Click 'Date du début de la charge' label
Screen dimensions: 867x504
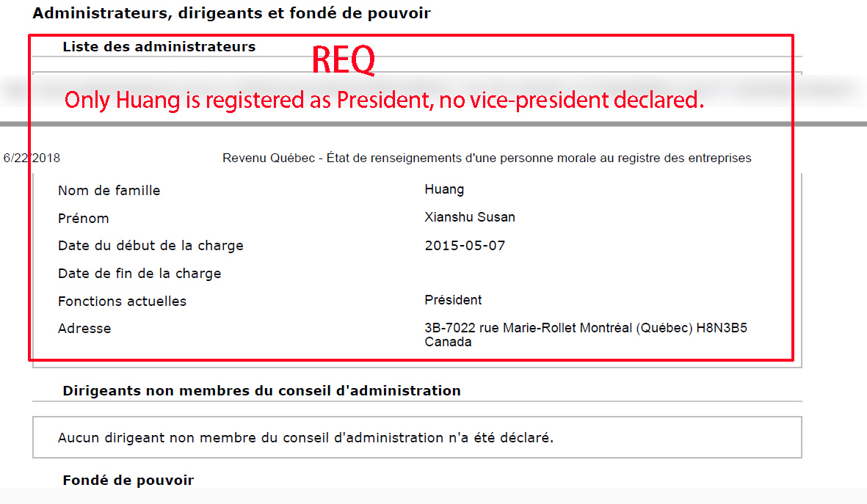(x=150, y=245)
